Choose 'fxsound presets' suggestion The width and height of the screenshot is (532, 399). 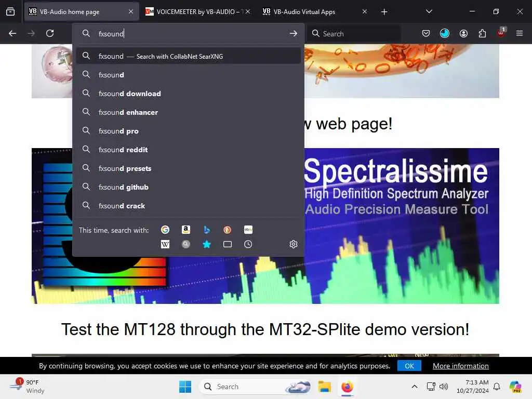[x=188, y=169]
